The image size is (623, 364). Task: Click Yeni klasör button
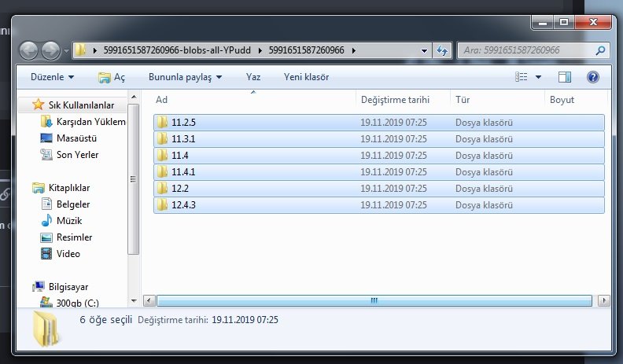tap(306, 77)
